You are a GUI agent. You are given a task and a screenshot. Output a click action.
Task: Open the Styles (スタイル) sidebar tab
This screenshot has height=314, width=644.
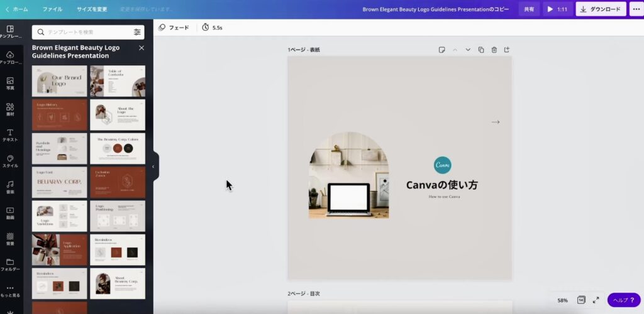point(10,161)
